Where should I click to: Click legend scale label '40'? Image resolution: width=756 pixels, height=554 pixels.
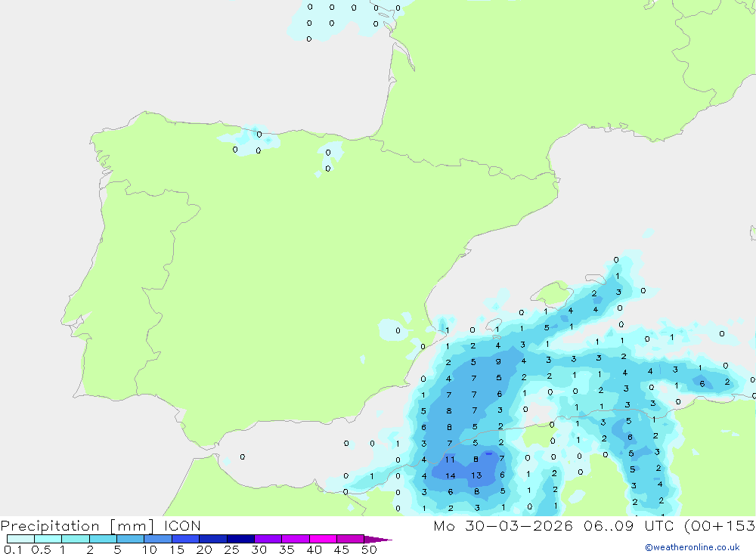[x=314, y=549]
